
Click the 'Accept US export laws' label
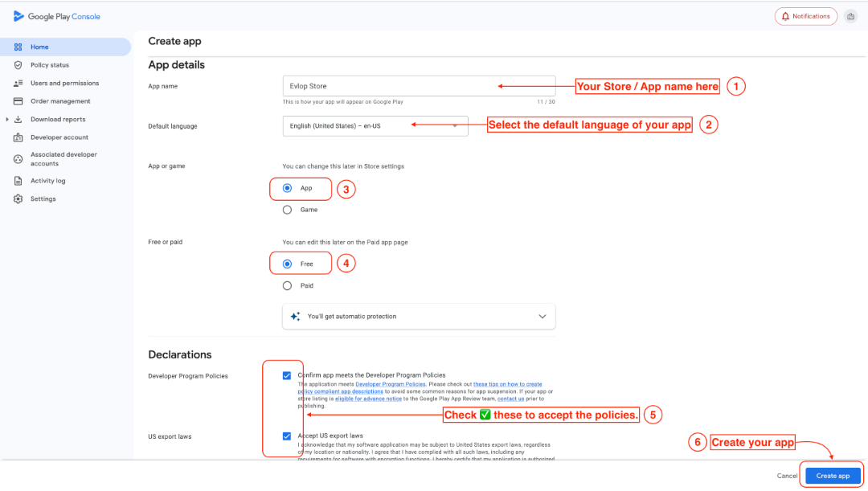point(330,436)
